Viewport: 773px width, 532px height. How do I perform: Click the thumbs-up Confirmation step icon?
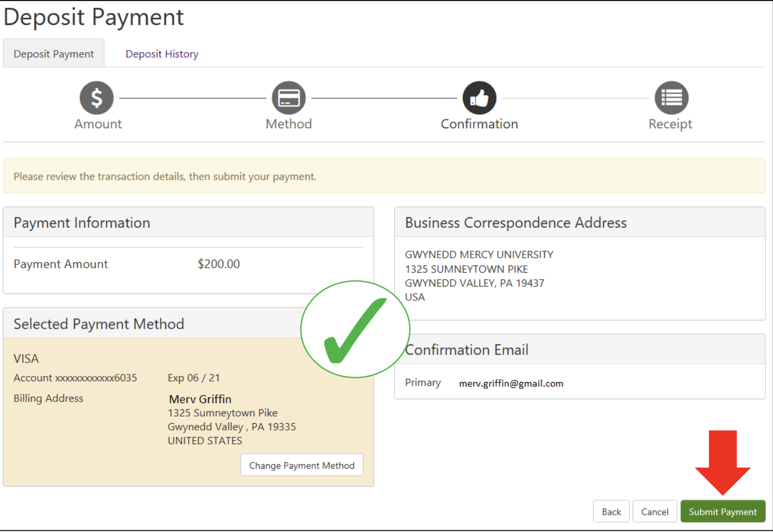click(479, 98)
